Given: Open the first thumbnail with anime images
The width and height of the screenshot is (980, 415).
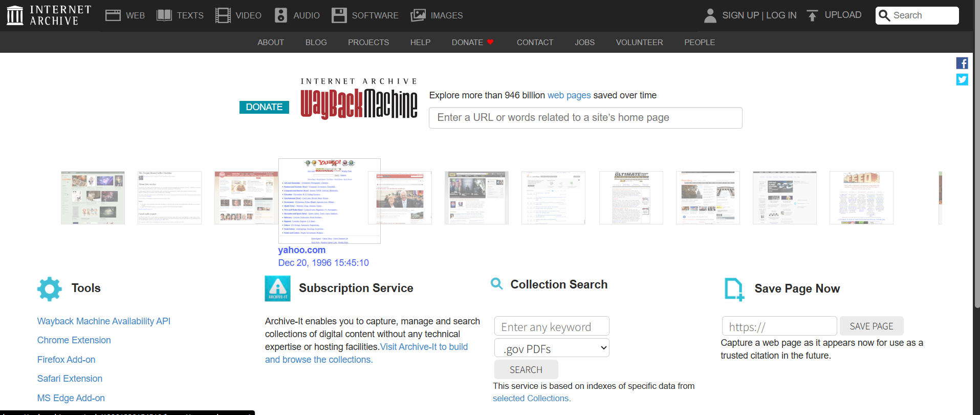Looking at the screenshot, I should pos(93,198).
